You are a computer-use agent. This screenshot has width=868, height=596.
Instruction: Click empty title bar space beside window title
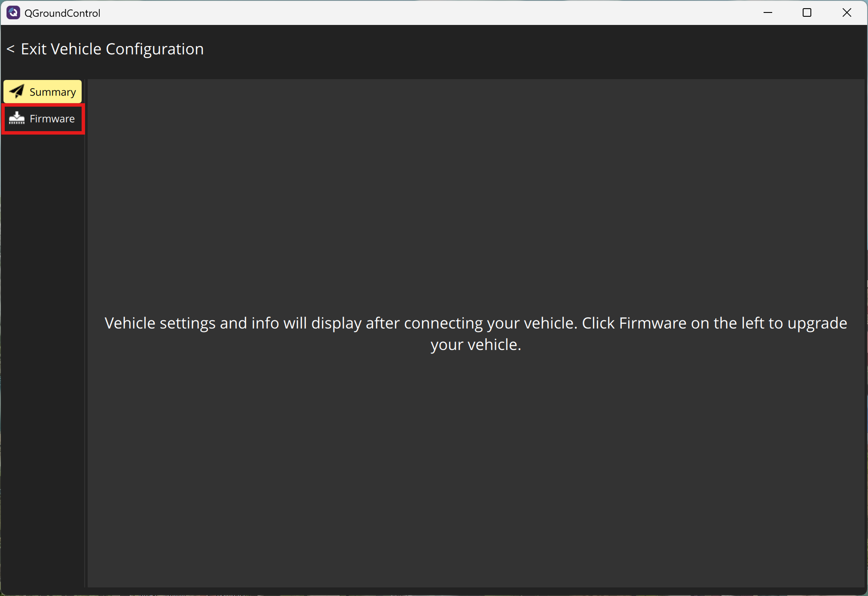(x=430, y=13)
